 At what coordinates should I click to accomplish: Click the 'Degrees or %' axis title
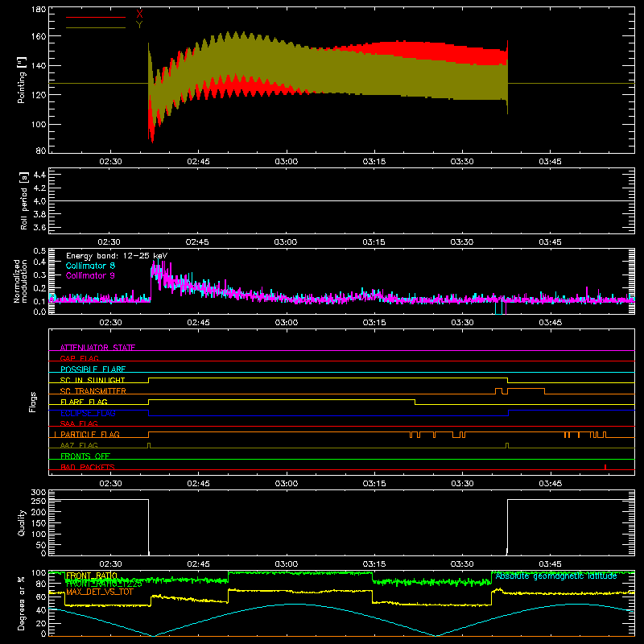coord(22,603)
